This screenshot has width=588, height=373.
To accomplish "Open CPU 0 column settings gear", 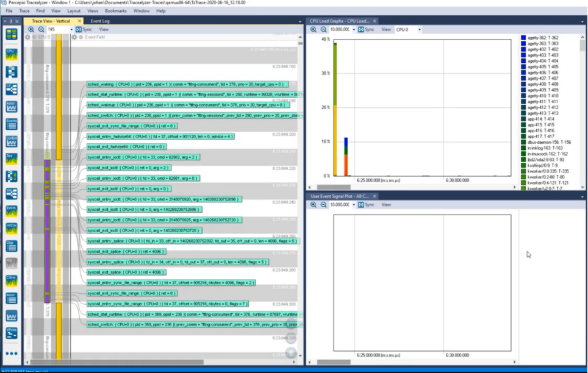I will (27, 37).
